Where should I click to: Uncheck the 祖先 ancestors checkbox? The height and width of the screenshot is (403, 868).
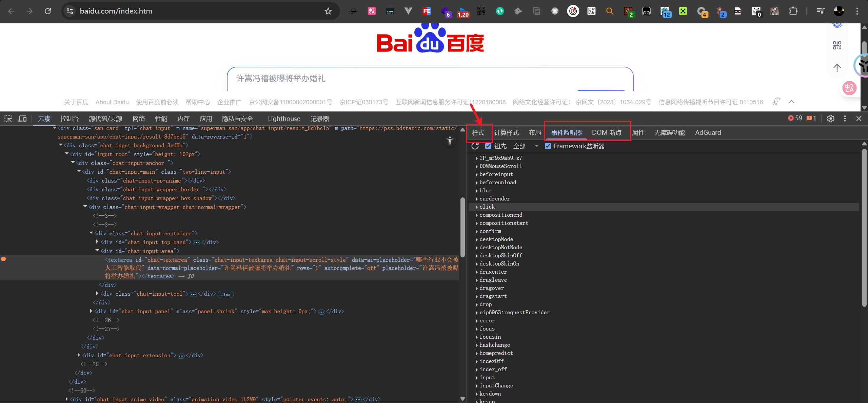click(488, 146)
